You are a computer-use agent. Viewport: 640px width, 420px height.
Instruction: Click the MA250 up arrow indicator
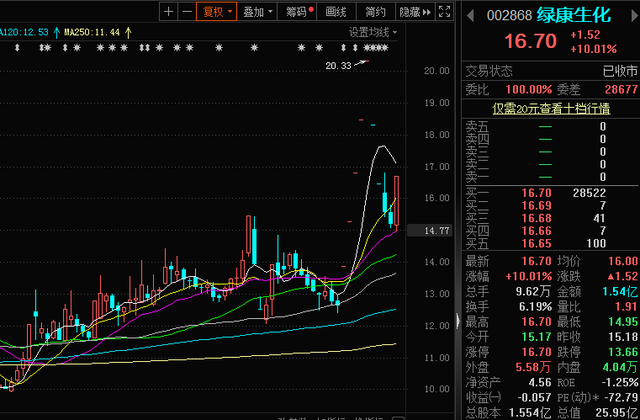(x=127, y=32)
